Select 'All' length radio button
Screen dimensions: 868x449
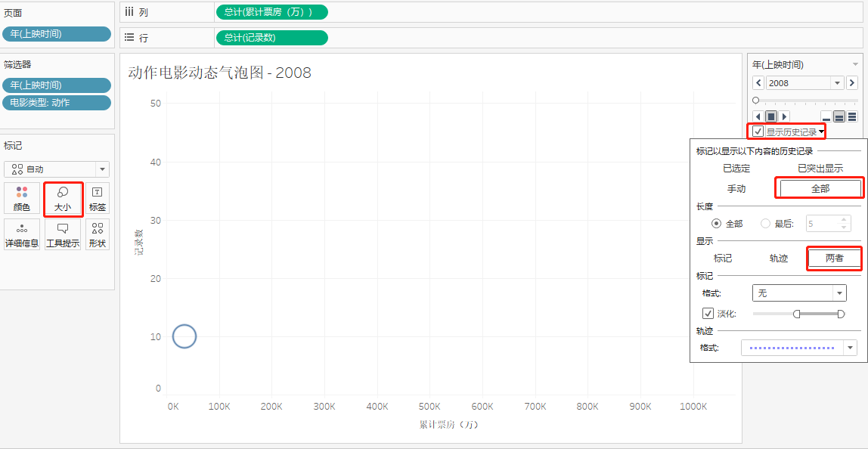717,224
